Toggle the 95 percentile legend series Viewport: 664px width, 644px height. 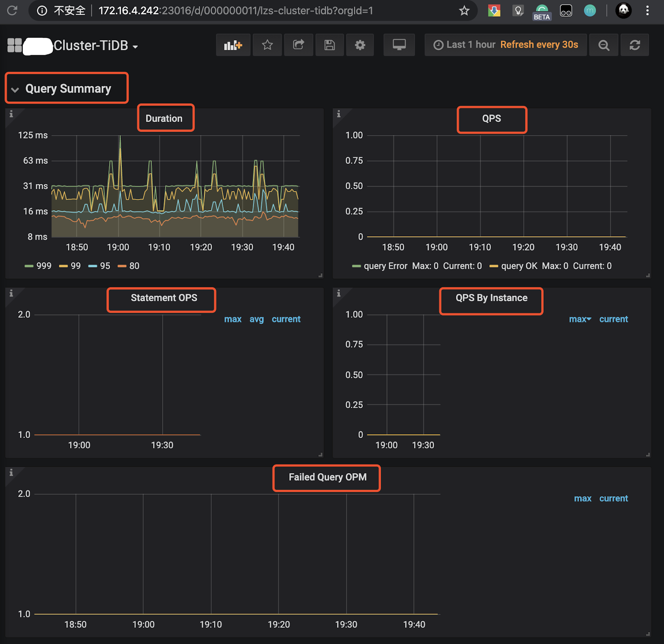pos(105,266)
